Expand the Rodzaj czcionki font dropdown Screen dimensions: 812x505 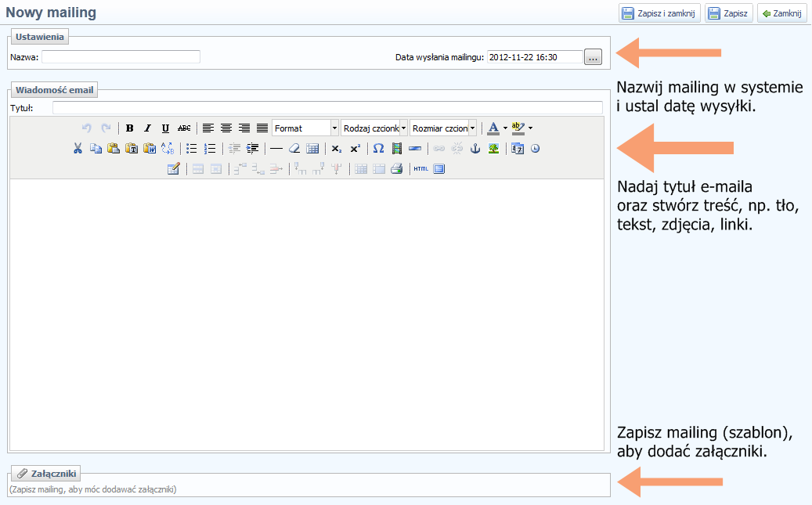coord(403,128)
